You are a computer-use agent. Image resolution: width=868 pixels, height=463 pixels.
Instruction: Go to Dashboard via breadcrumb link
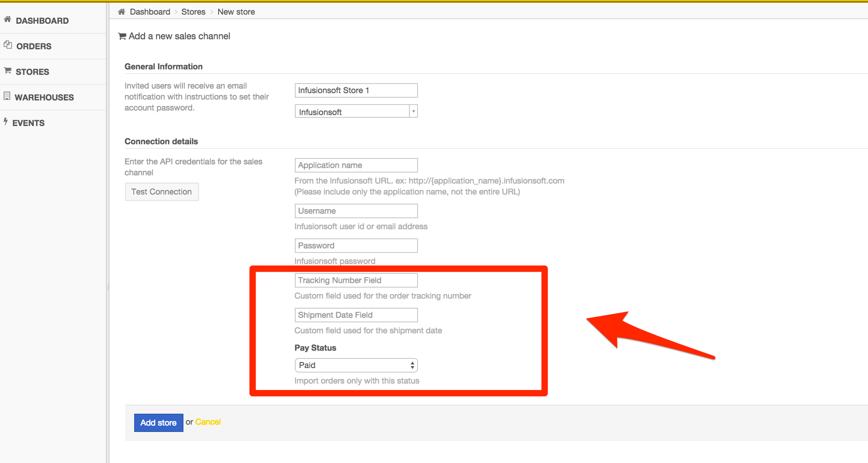[150, 12]
